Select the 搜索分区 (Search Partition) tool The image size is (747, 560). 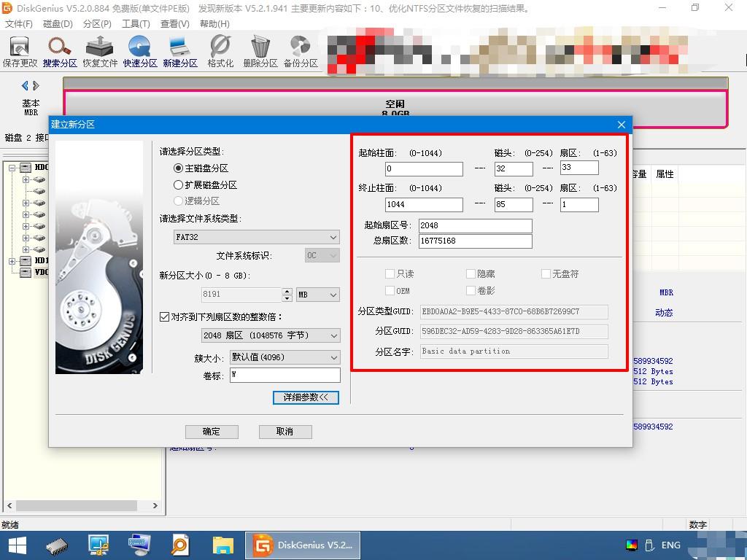tap(59, 50)
